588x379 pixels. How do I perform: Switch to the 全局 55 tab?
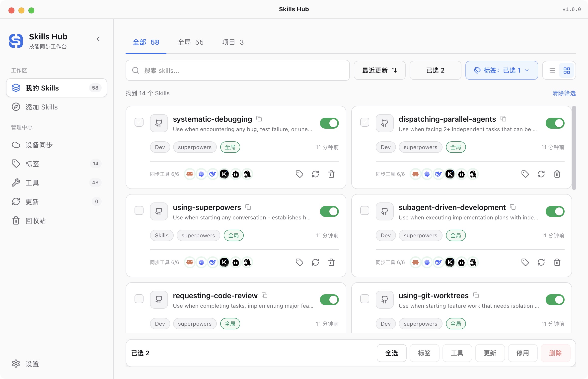(190, 42)
